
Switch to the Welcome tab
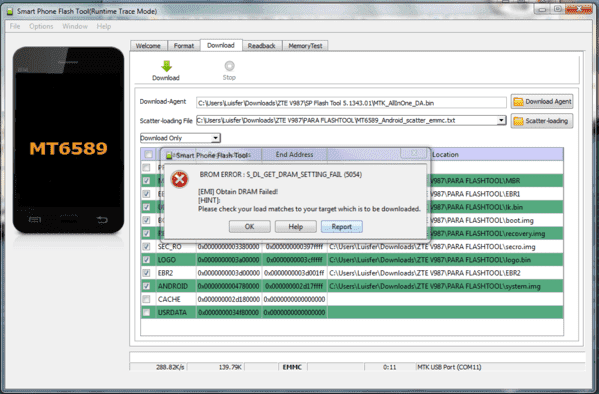pos(148,46)
